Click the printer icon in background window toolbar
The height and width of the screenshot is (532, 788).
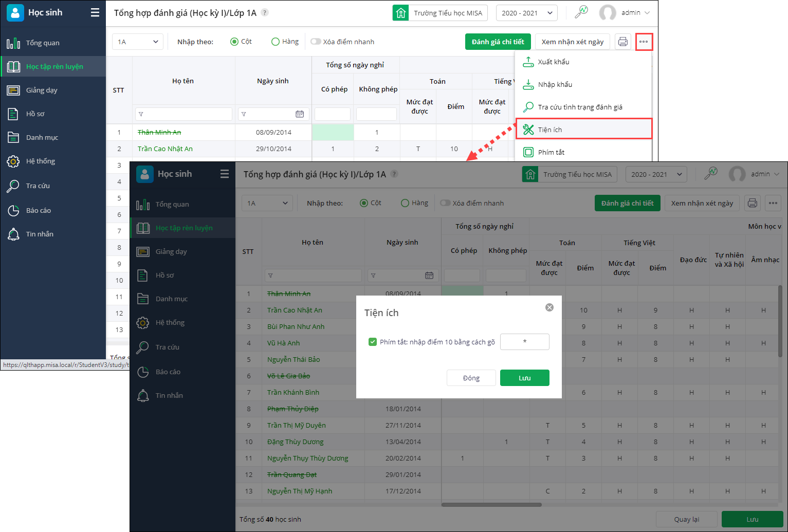pyautogui.click(x=623, y=42)
